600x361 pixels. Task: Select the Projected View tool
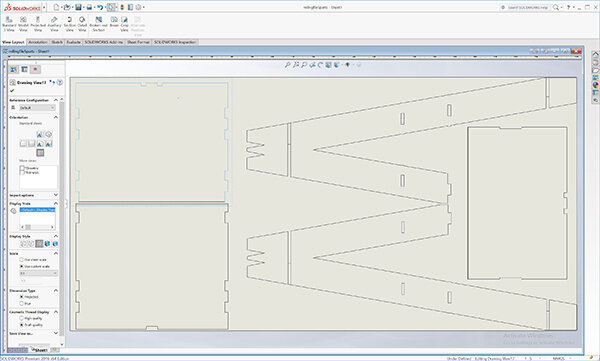coord(38,24)
